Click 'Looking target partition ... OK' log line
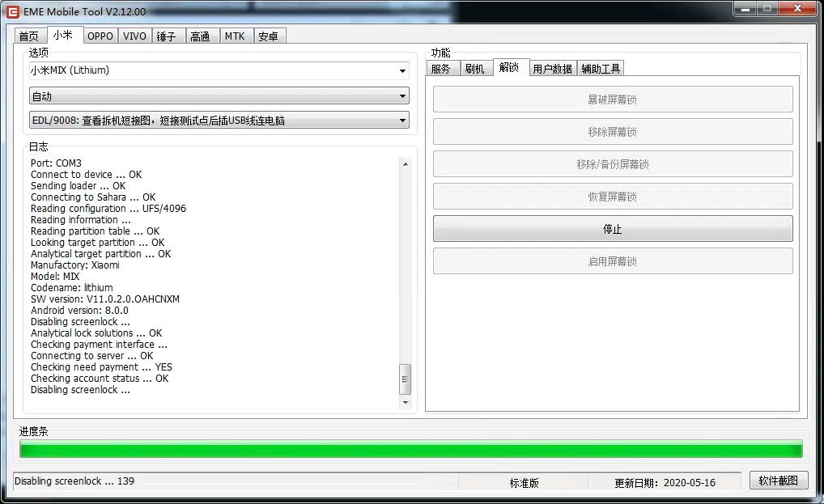Viewport: 824px width, 504px height. click(98, 243)
